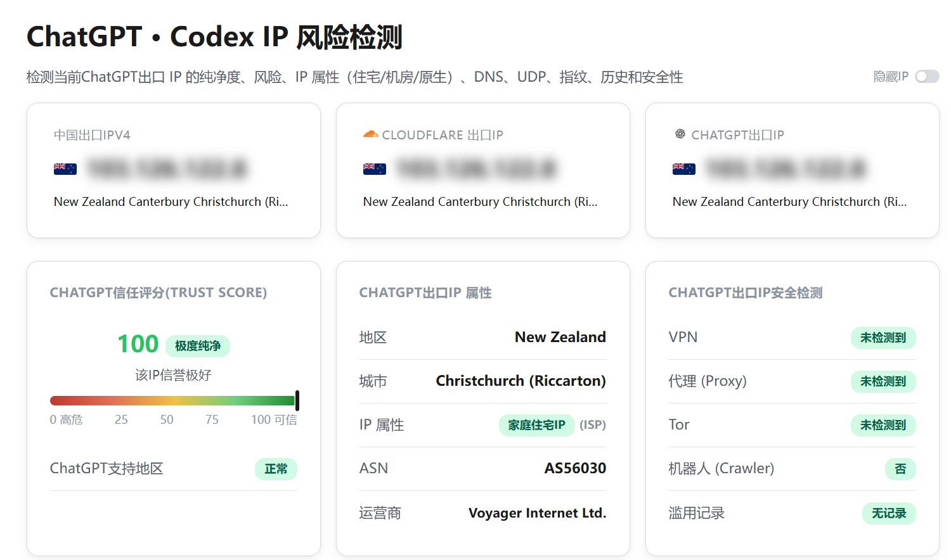Screen dimensions: 951x560
Task: Click the page title ChatGPT Codex IP 风险检测
Action: pos(214,37)
